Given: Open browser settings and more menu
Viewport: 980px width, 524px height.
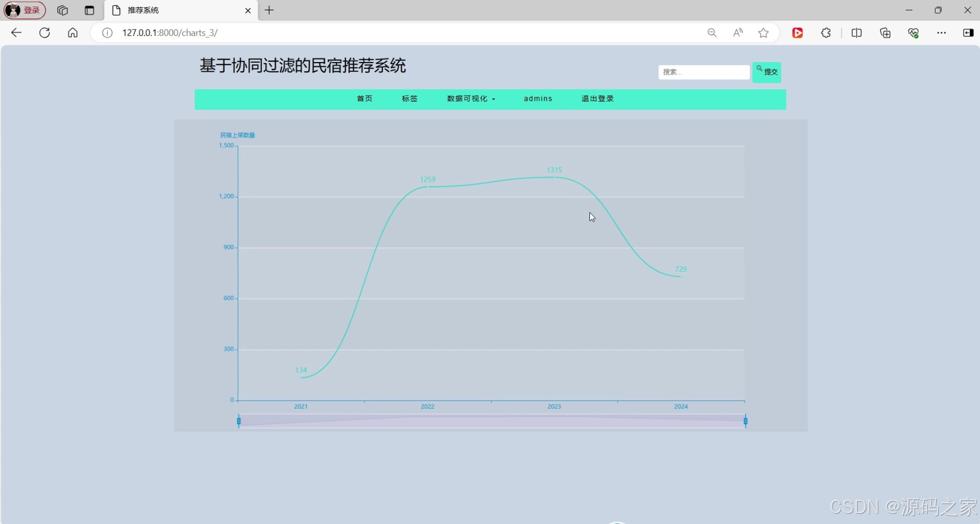Looking at the screenshot, I should (x=941, y=33).
